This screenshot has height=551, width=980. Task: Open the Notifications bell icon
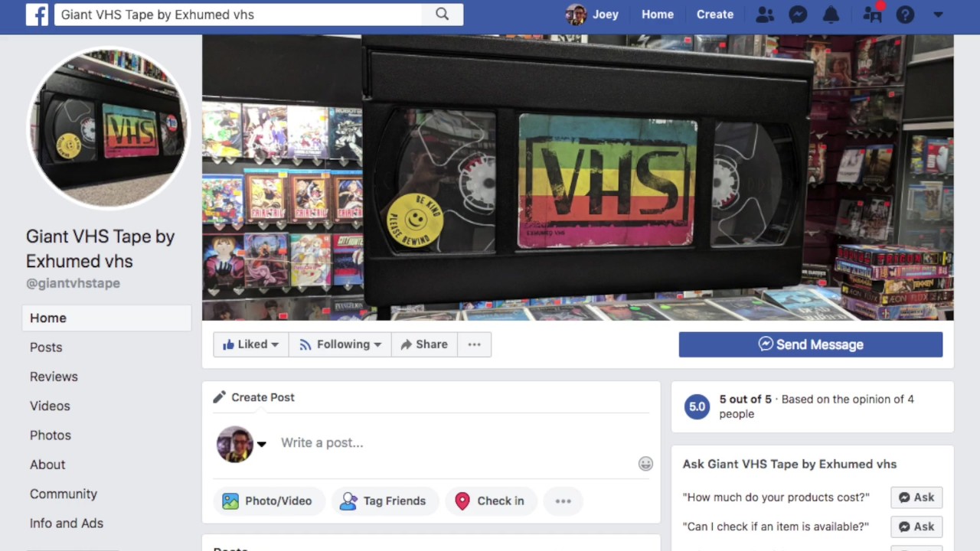[831, 15]
